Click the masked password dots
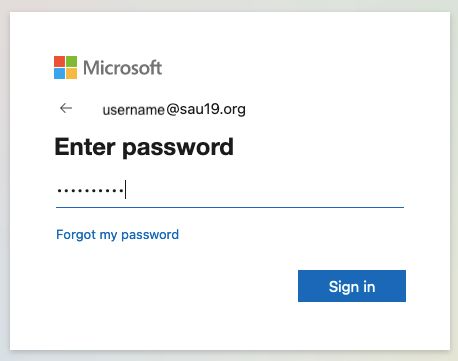Viewport: 458px width, 361px height. click(x=90, y=191)
